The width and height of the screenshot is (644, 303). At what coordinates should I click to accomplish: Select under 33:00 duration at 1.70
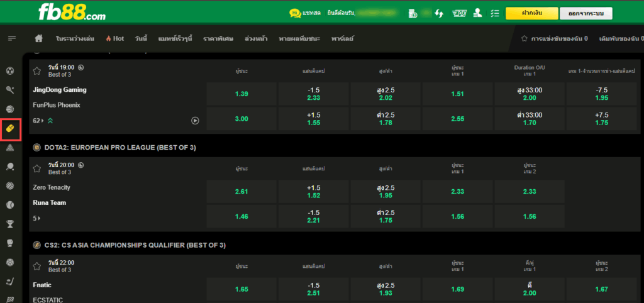(530, 119)
